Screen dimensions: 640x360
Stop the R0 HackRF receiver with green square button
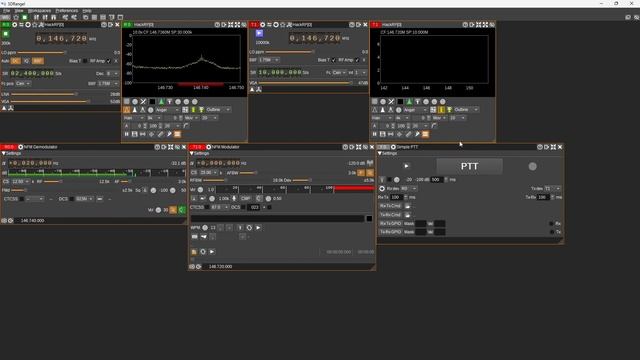6,34
